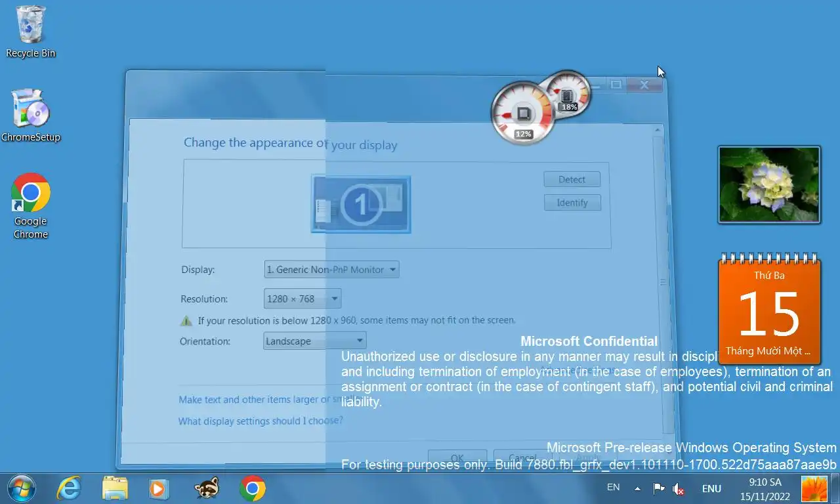The width and height of the screenshot is (840, 504).
Task: Click the calendar gadget showing 15
Action: point(770,308)
